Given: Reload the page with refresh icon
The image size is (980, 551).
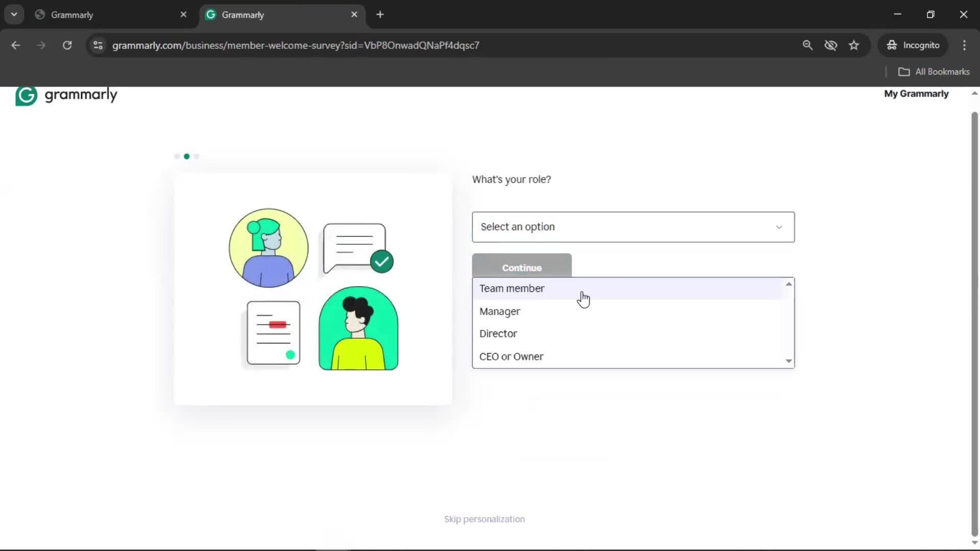Looking at the screenshot, I should (67, 45).
